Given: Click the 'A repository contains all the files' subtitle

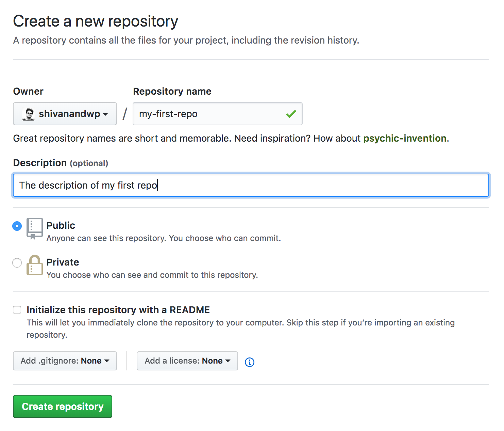Looking at the screenshot, I should [x=186, y=40].
